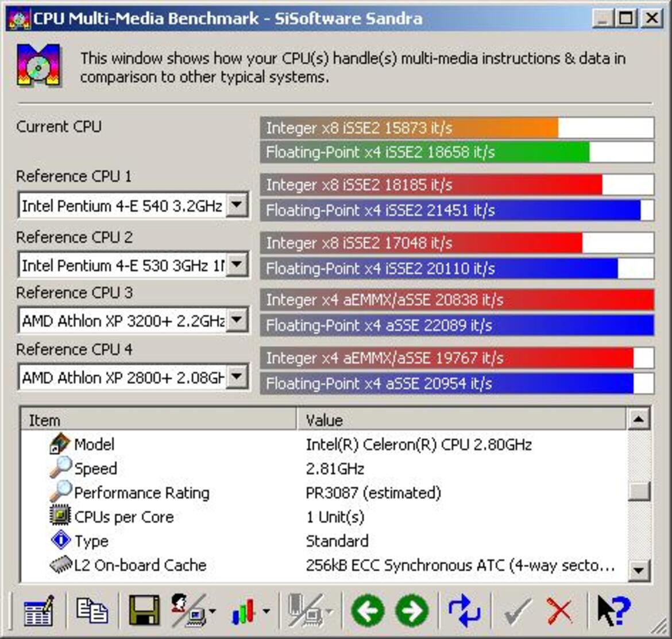Click the Floating-Point x4 iSSE2 20110 bar
The height and width of the screenshot is (639, 672).
(457, 269)
